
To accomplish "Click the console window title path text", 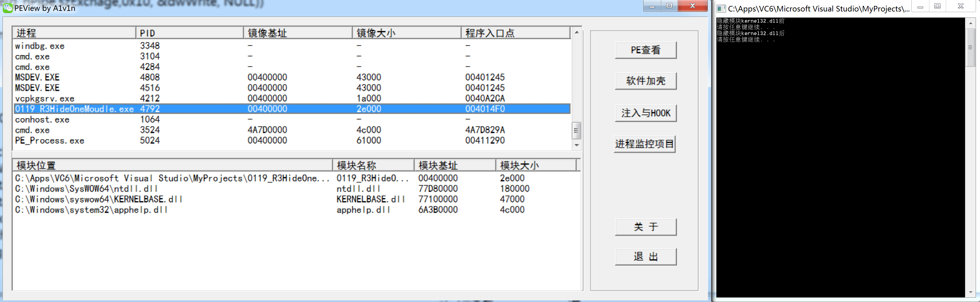I will click(819, 9).
